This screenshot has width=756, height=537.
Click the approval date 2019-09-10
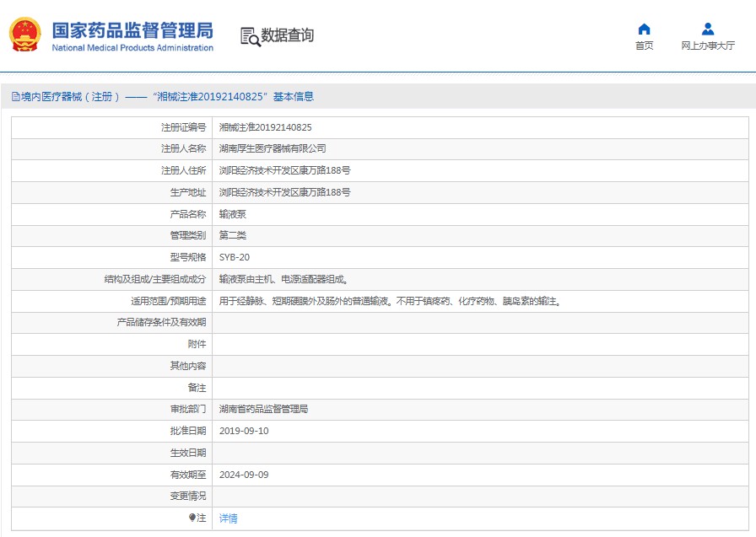click(244, 431)
